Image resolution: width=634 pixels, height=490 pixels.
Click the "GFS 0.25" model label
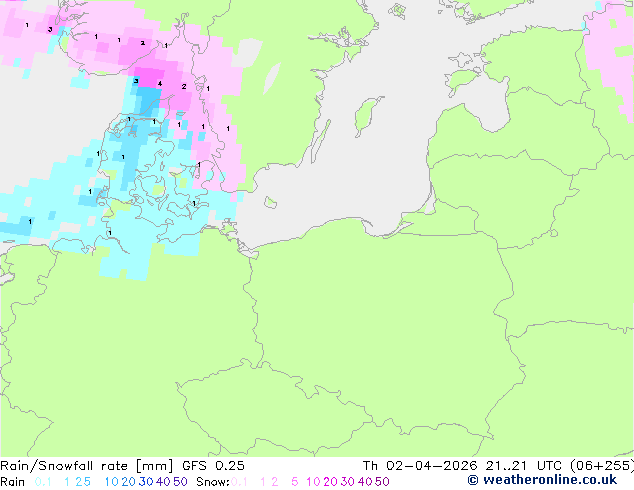click(x=213, y=466)
